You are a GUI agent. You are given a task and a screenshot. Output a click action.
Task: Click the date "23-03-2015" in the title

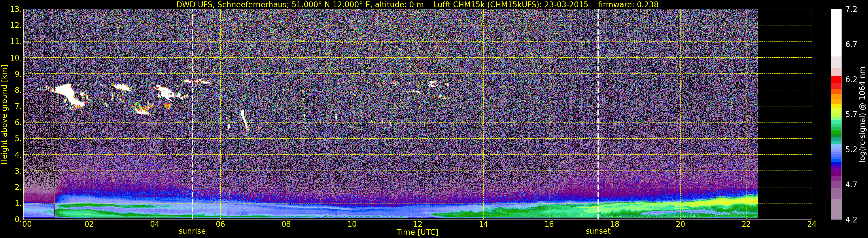pos(566,4)
